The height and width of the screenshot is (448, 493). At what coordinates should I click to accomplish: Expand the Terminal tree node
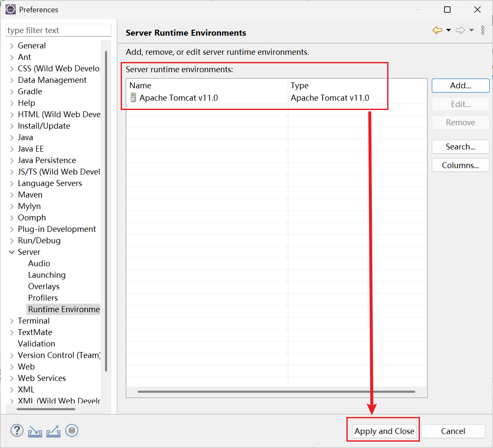[x=11, y=321]
